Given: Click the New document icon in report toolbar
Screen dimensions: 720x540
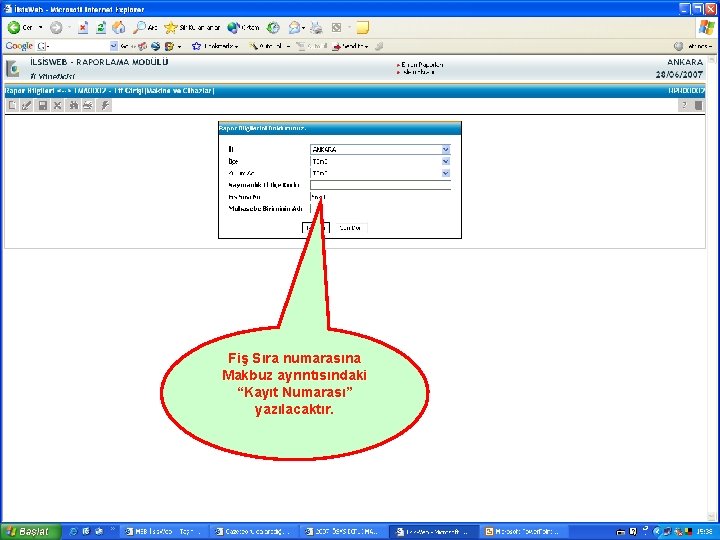Looking at the screenshot, I should [x=12, y=106].
